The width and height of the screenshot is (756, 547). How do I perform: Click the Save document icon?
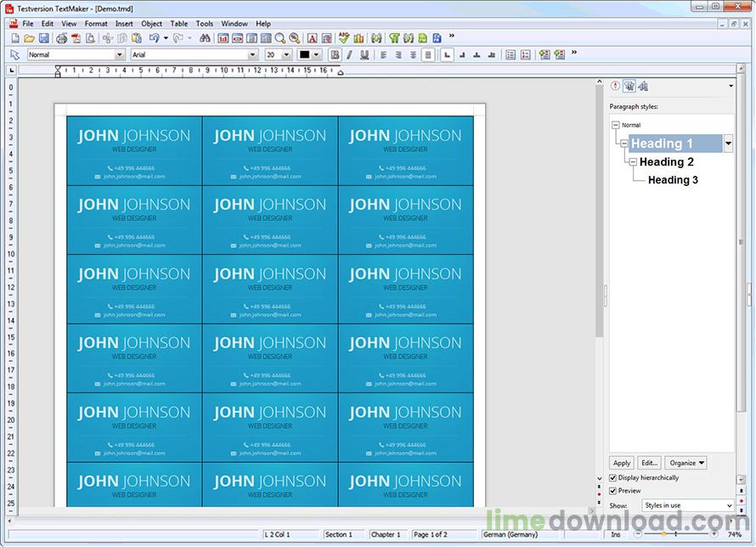(x=43, y=38)
